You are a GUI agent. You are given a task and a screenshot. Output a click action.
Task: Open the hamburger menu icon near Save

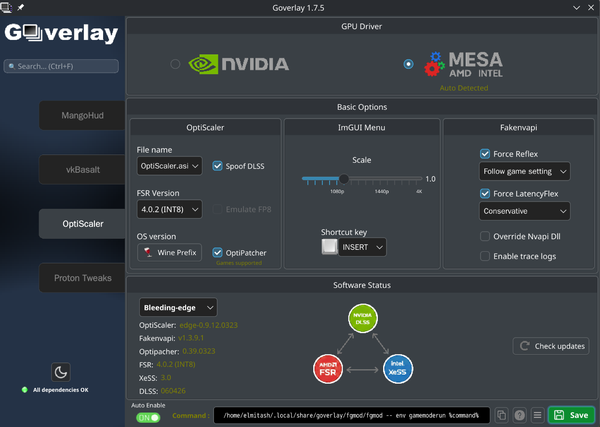536,415
